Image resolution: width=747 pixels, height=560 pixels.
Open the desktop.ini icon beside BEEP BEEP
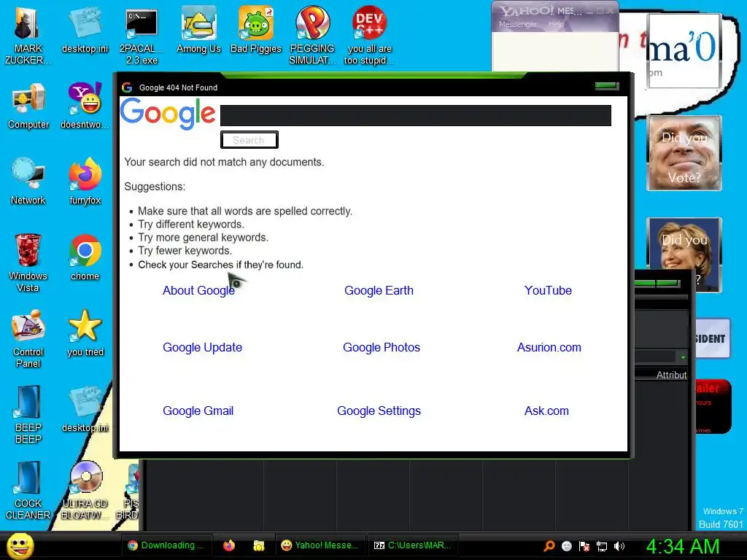[85, 410]
